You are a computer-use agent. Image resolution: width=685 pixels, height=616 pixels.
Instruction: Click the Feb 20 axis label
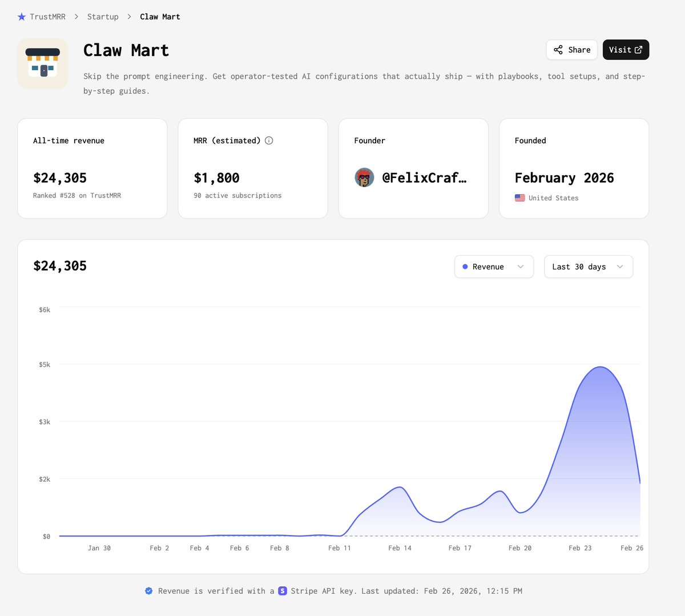pyautogui.click(x=520, y=548)
